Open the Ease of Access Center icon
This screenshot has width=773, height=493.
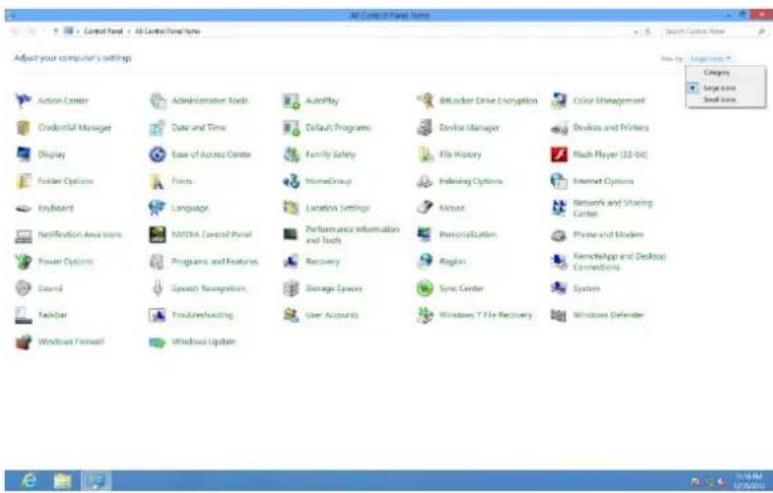tap(158, 154)
